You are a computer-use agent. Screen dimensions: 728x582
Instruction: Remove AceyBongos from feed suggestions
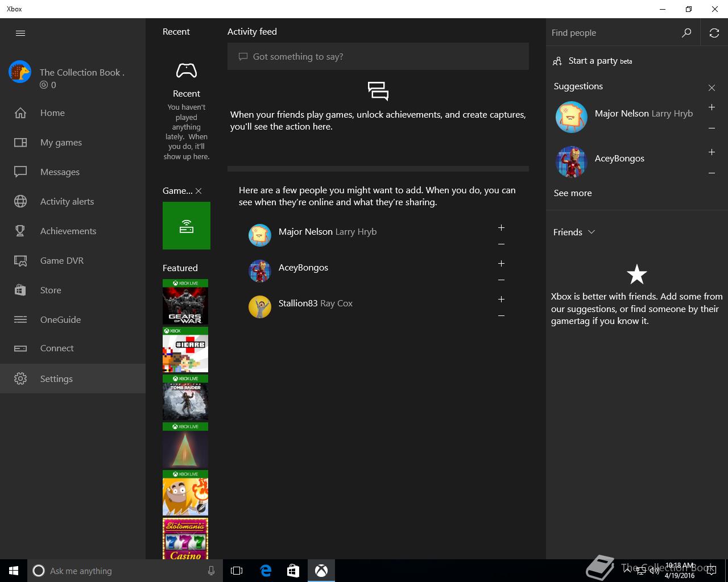[501, 280]
